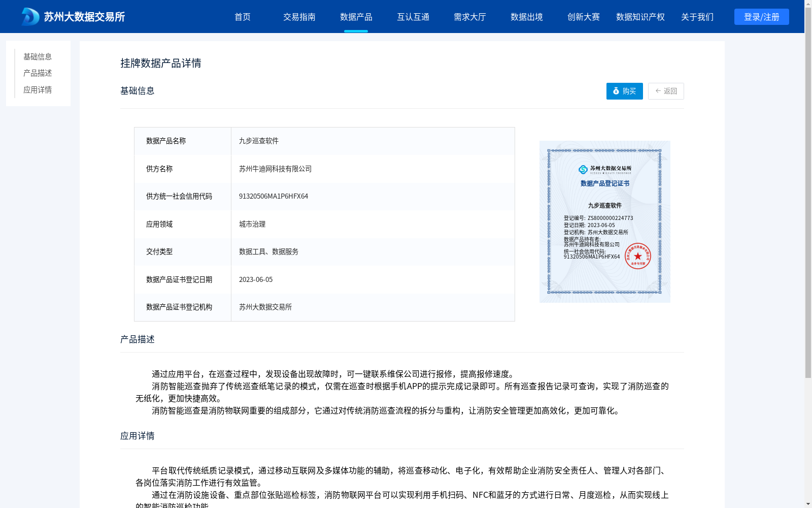Click the scrollbar up arrow
The width and height of the screenshot is (812, 508).
808,4
